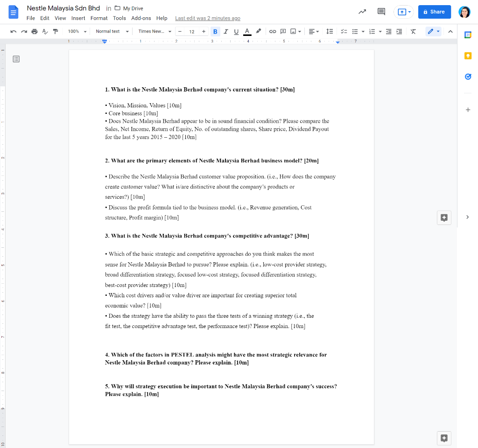Open the text alignment dropdown
This screenshot has height=448, width=478.
pyautogui.click(x=314, y=31)
